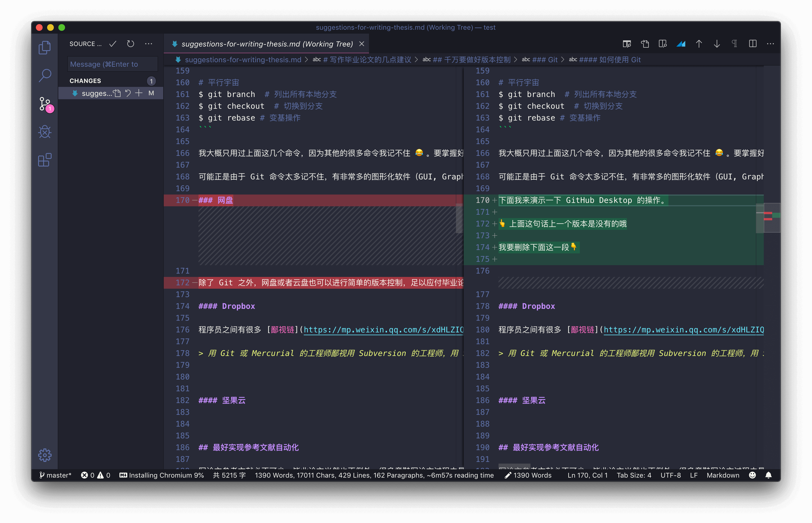The height and width of the screenshot is (523, 812).
Task: Change LF line ending in status bar
Action: 694,475
